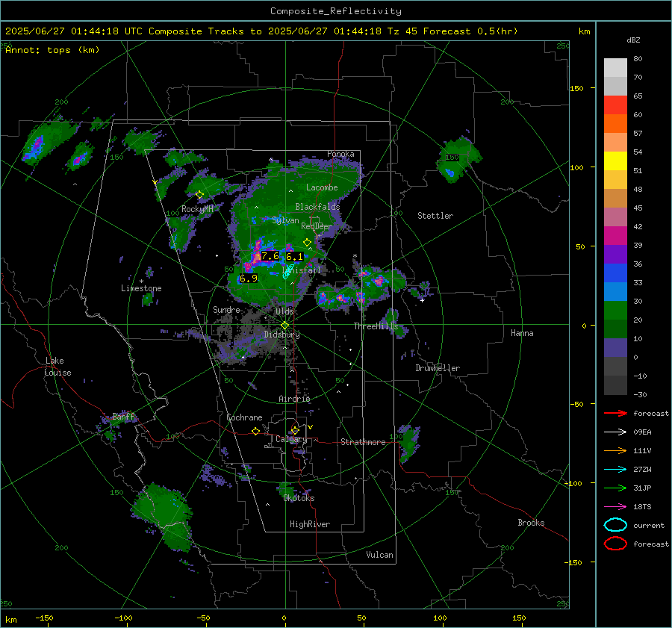Click the Olds town label
Viewport: 672px width, 628px height.
tap(284, 311)
